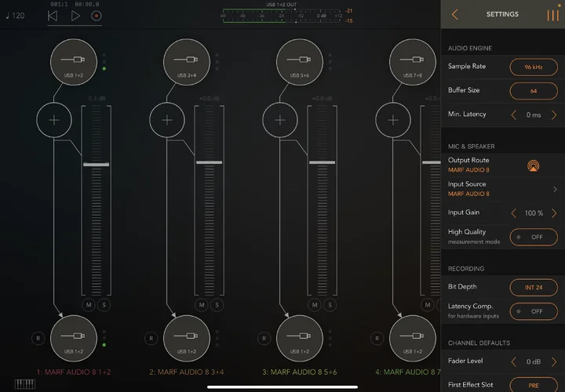
Task: Select the USB 1+2 input node on channel 1
Action: click(x=74, y=62)
